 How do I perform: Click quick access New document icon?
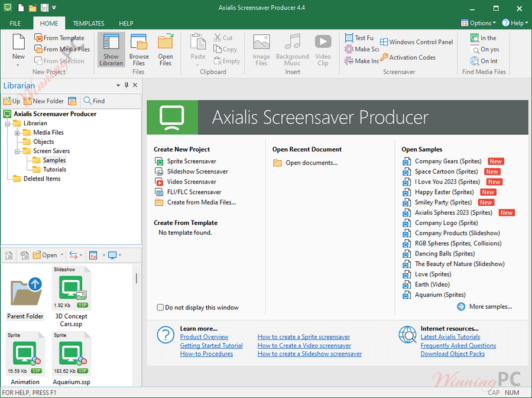pos(21,8)
